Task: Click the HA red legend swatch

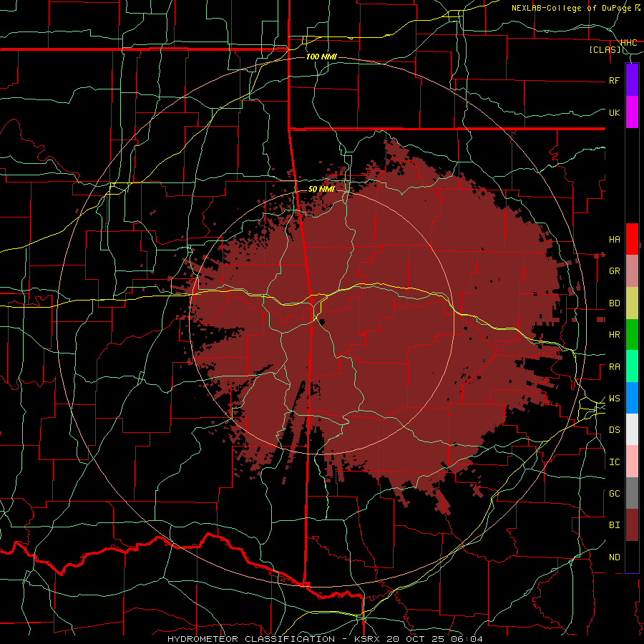Action: (x=632, y=239)
